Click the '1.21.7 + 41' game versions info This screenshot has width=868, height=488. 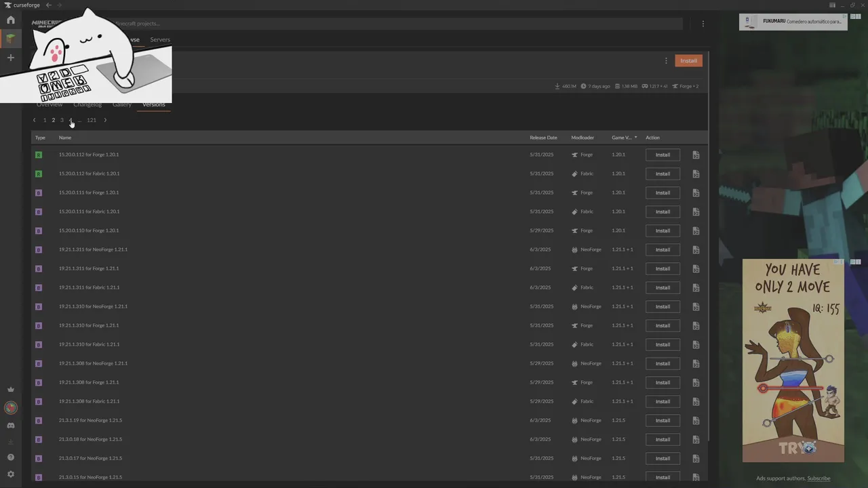pyautogui.click(x=656, y=86)
